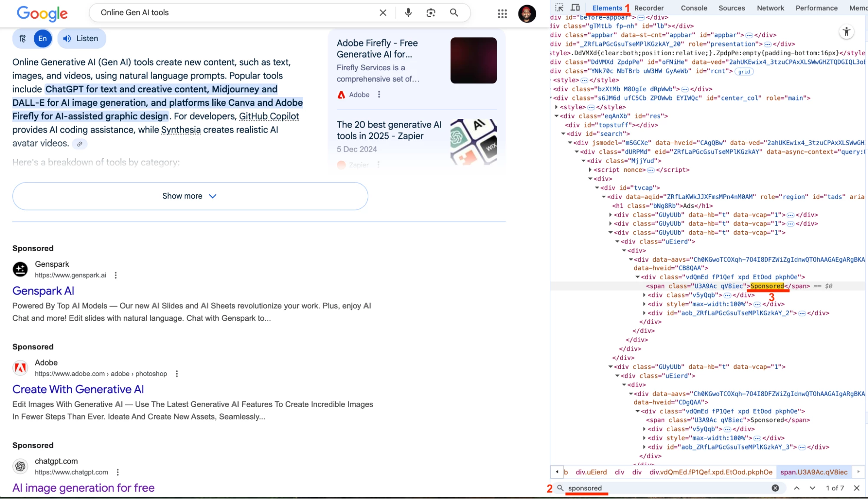The image size is (868, 499).
Task: Open The 20 best generative AI tools article
Action: tap(389, 130)
